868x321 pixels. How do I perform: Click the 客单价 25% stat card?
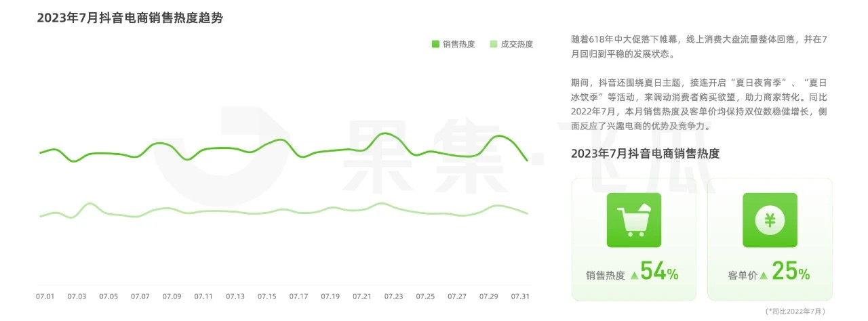(770, 239)
